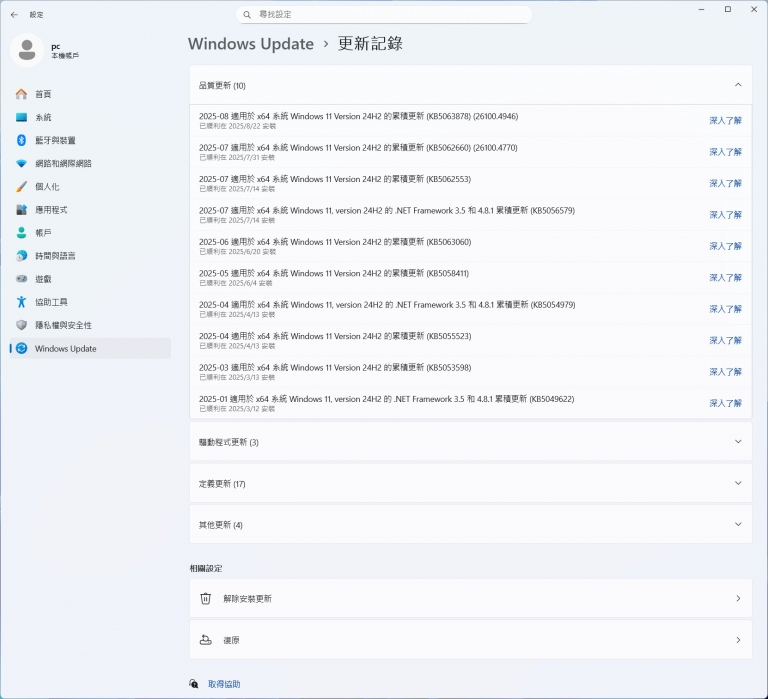Image resolution: width=768 pixels, height=699 pixels.
Task: Click the trash can icon for 解除安裝更新
Action: click(x=206, y=599)
